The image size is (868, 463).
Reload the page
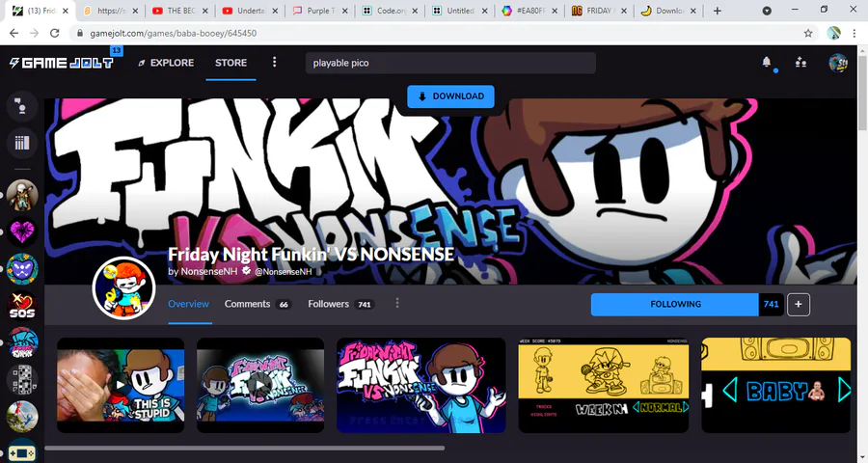(x=54, y=33)
